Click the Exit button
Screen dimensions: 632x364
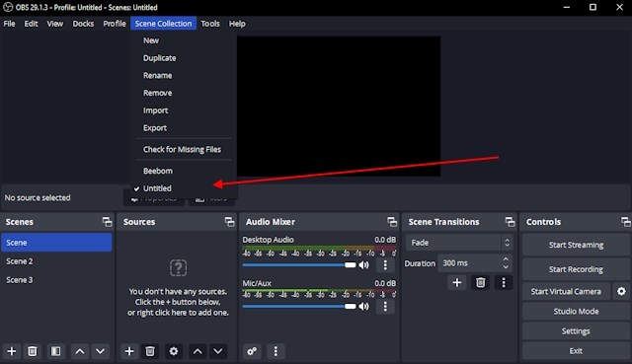(576, 351)
